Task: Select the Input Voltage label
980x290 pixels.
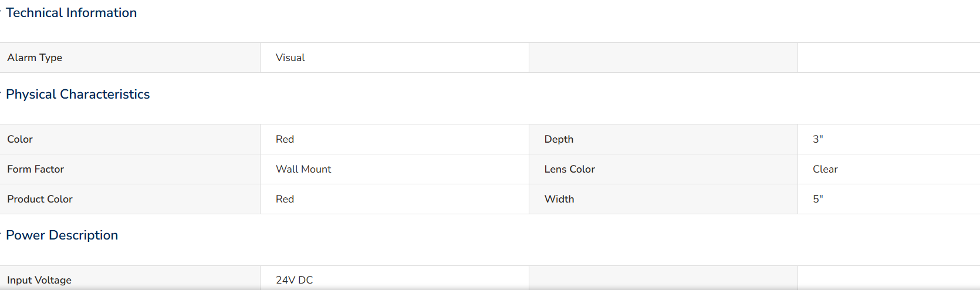Action: (x=39, y=280)
